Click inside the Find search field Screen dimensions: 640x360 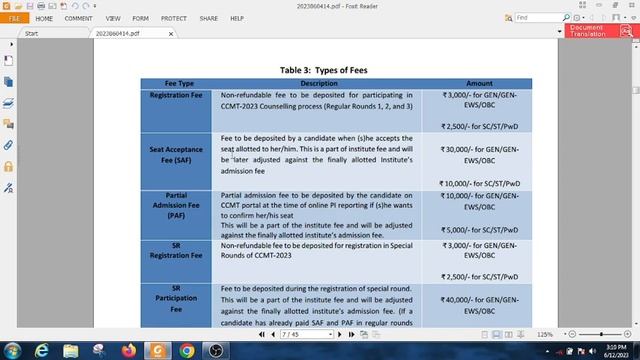[x=539, y=18]
